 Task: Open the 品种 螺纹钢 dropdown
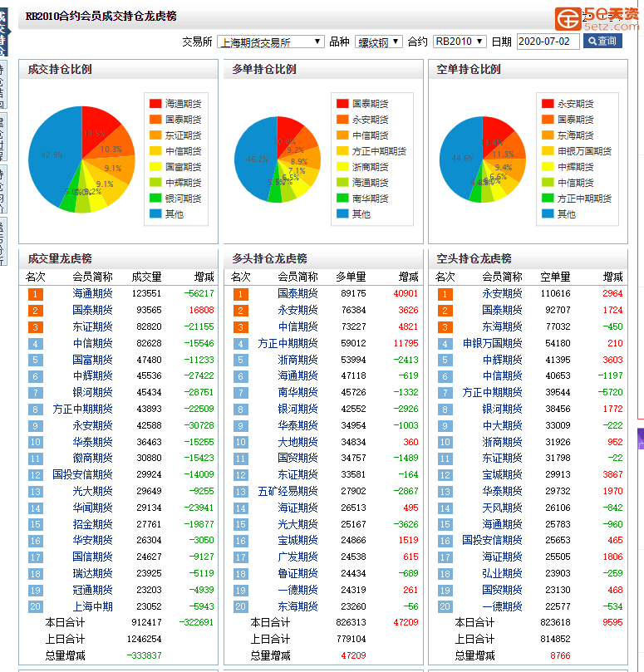point(379,42)
